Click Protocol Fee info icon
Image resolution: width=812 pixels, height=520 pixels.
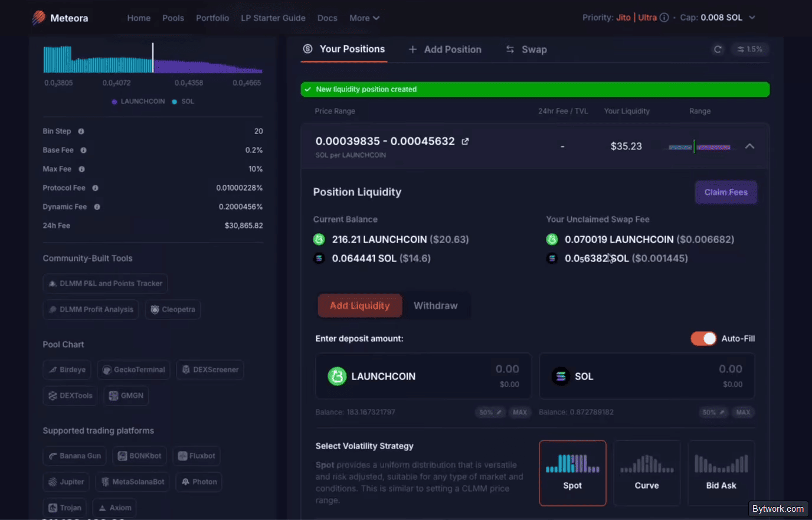(95, 188)
